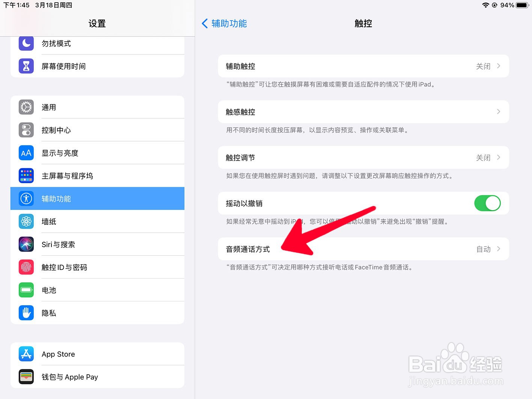Open the 触感触控 options
Screen dimensions: 532x399
pos(363,111)
